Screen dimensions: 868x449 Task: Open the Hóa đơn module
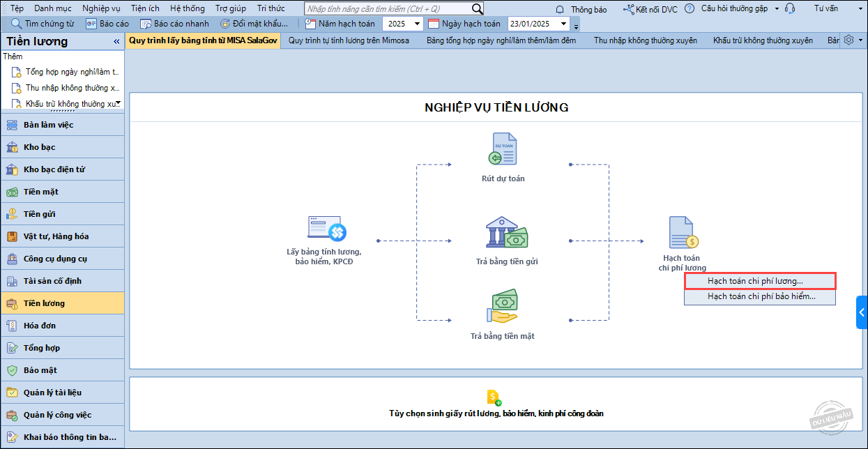click(x=62, y=326)
